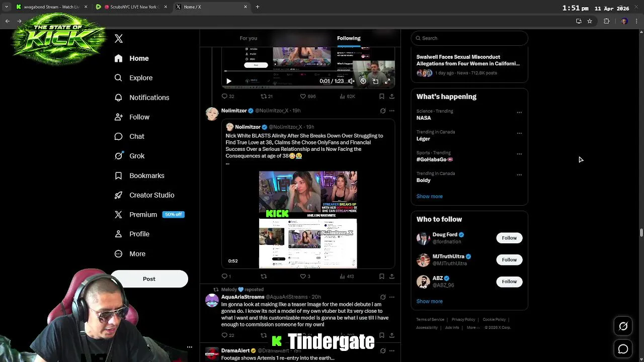Open more options for Léger trend
The height and width of the screenshot is (362, 644).
[519, 133]
